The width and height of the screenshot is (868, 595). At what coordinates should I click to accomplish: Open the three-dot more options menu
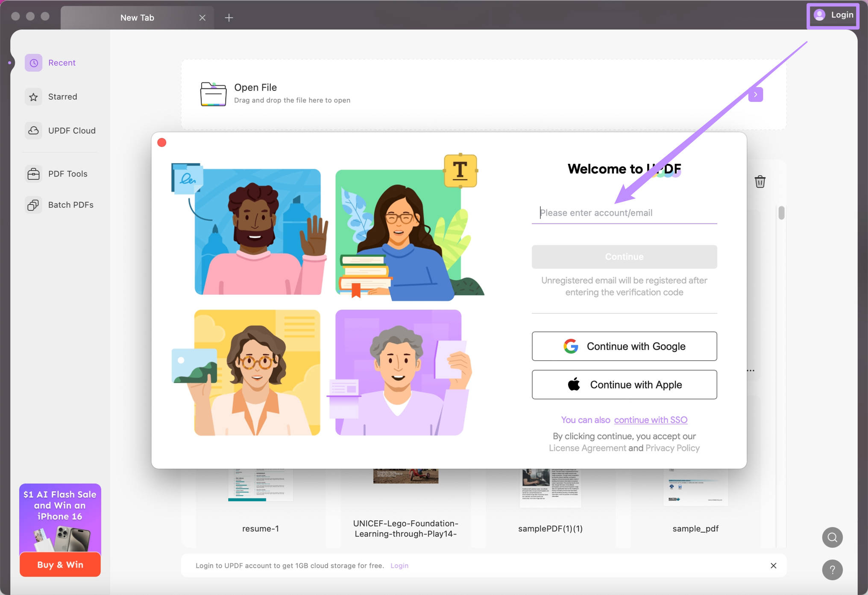[x=751, y=370]
